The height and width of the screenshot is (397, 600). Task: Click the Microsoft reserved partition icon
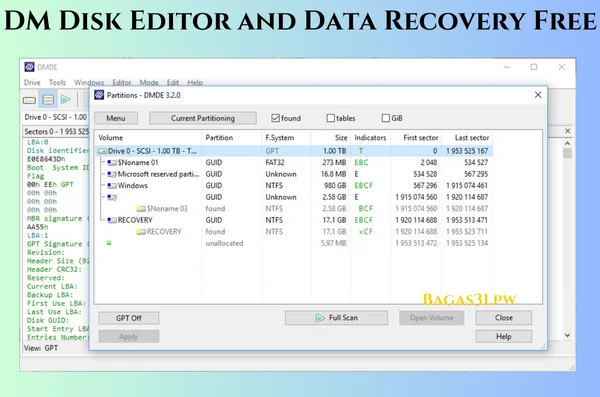(112, 174)
